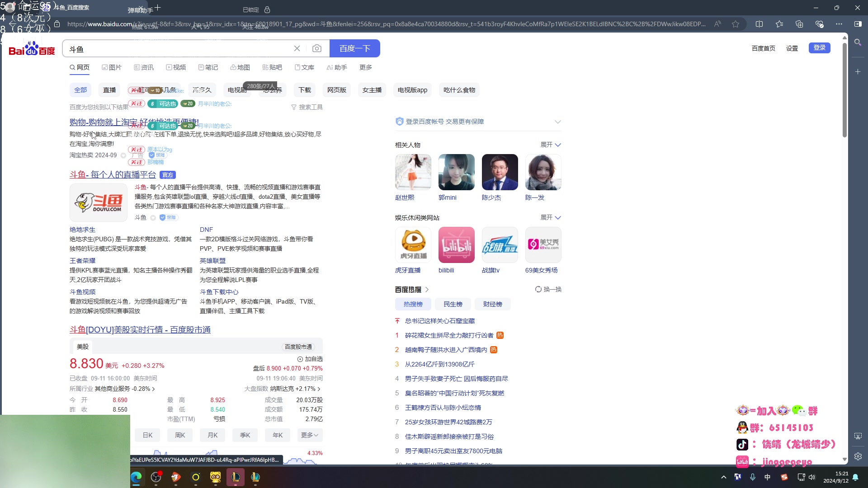Image resolution: width=868 pixels, height=488 pixels.
Task: Select 电视版app filter chip
Action: click(413, 90)
